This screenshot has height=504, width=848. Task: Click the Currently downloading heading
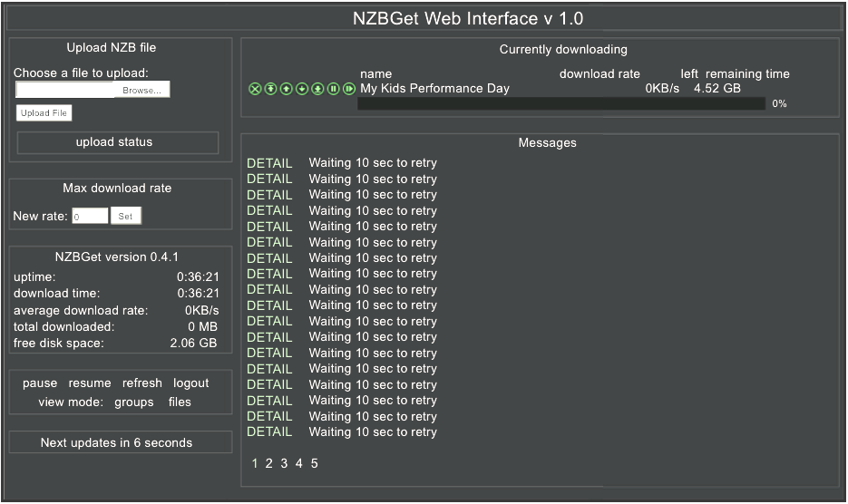point(563,49)
